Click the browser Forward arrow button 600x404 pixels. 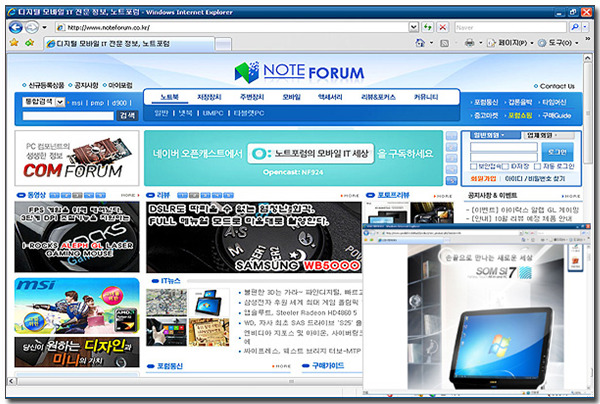32,27
